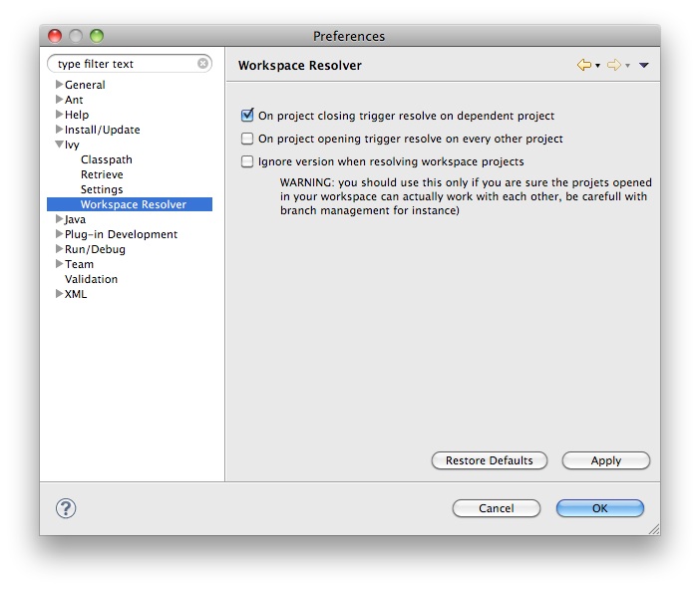The width and height of the screenshot is (700, 590).
Task: Click the window resize grip corner
Action: 652,527
